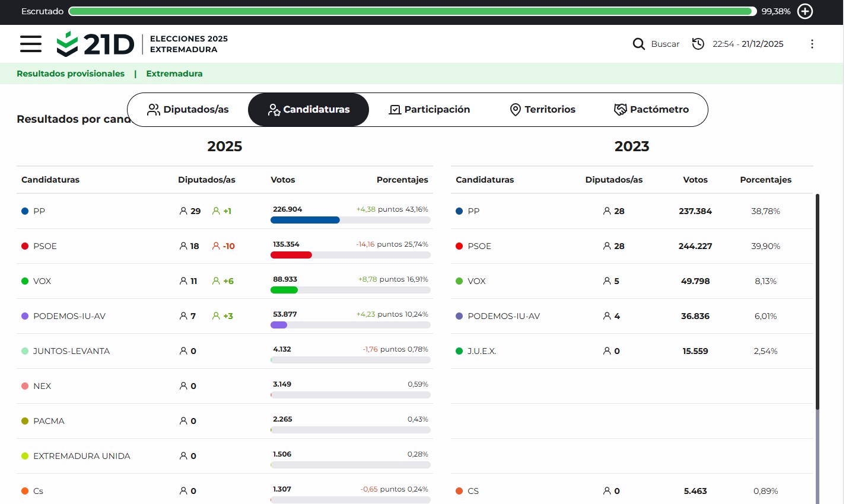The image size is (849, 504).
Task: Select the VOX row in 2025 table
Action: tap(42, 281)
